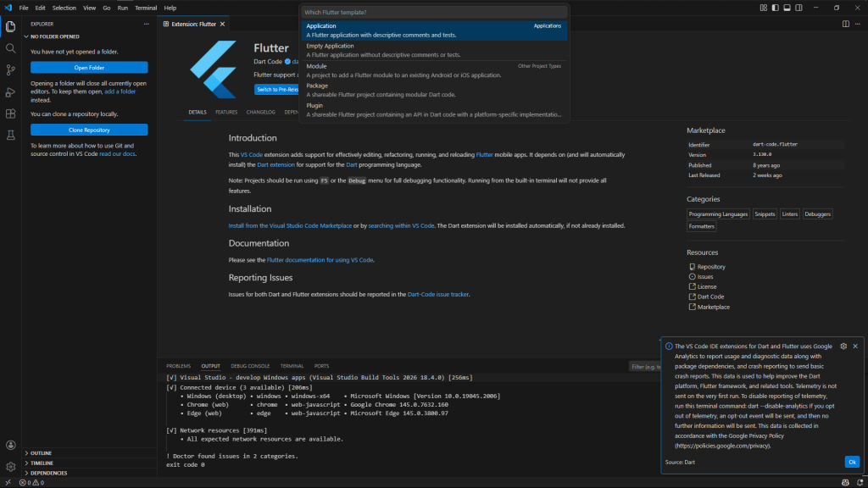This screenshot has height=488, width=868.
Task: Click the remote window status bar icon
Action: point(8,482)
